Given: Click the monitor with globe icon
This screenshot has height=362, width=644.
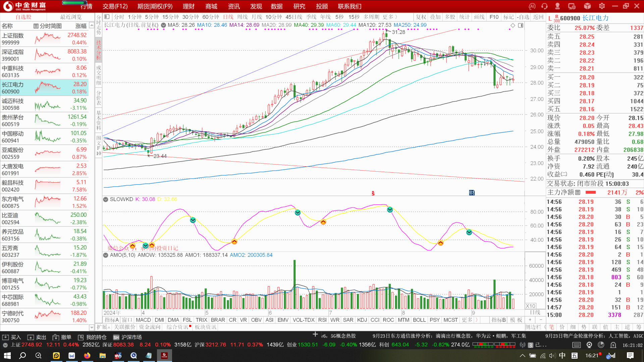Looking at the screenshot, I should (x=572, y=6).
